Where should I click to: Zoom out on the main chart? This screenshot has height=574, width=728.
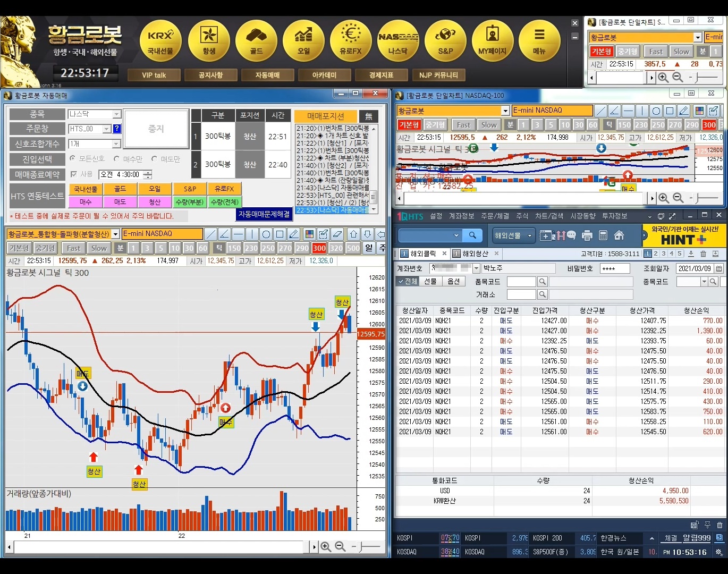tap(340, 546)
